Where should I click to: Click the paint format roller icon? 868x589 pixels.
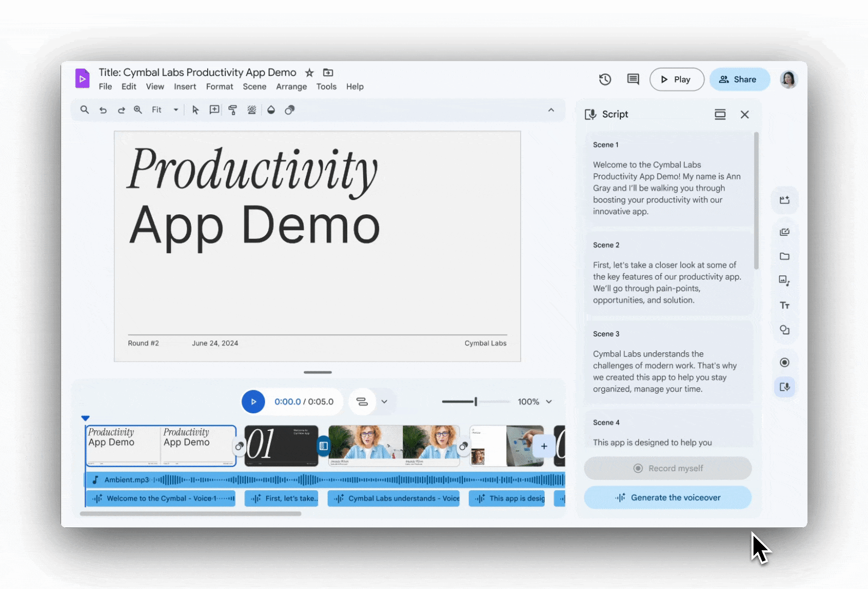tap(233, 110)
